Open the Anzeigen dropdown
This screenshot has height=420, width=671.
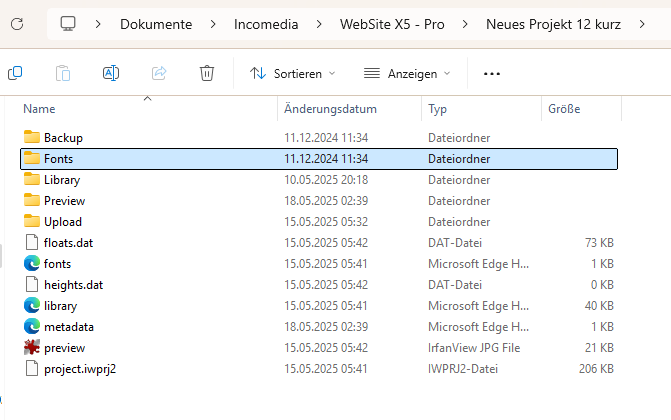pyautogui.click(x=407, y=74)
